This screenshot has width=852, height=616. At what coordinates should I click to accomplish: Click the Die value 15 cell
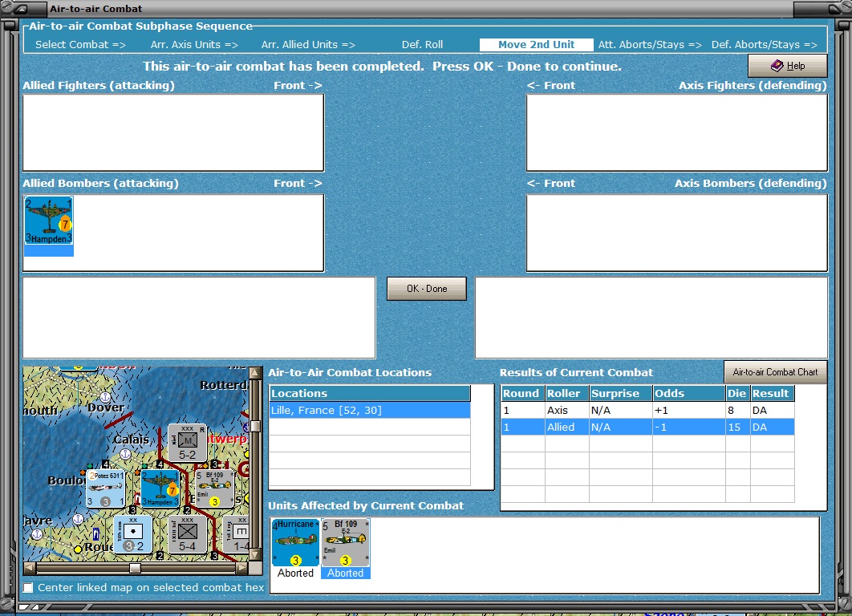(737, 427)
